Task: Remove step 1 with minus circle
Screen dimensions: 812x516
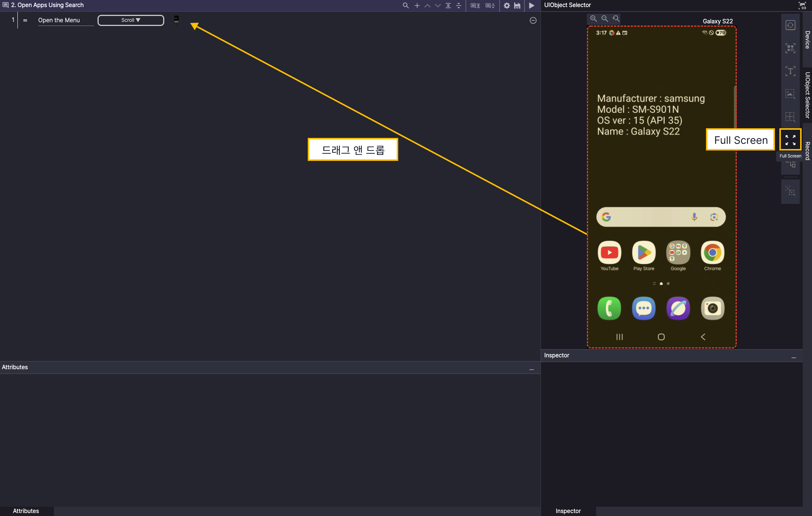Action: [x=533, y=20]
